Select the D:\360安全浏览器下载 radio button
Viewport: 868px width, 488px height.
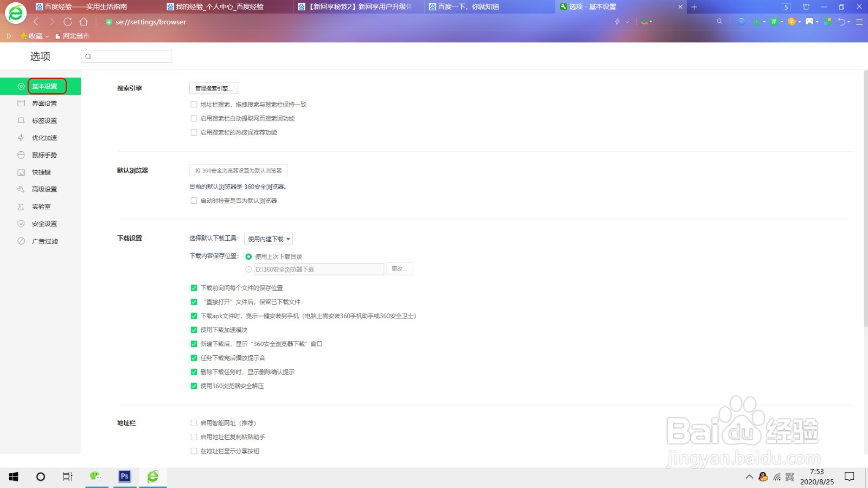248,269
